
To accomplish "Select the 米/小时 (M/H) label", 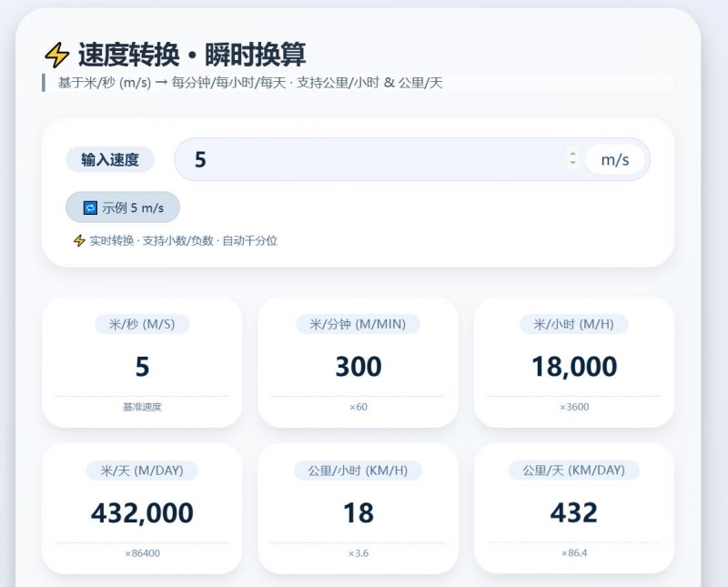I will click(x=574, y=324).
